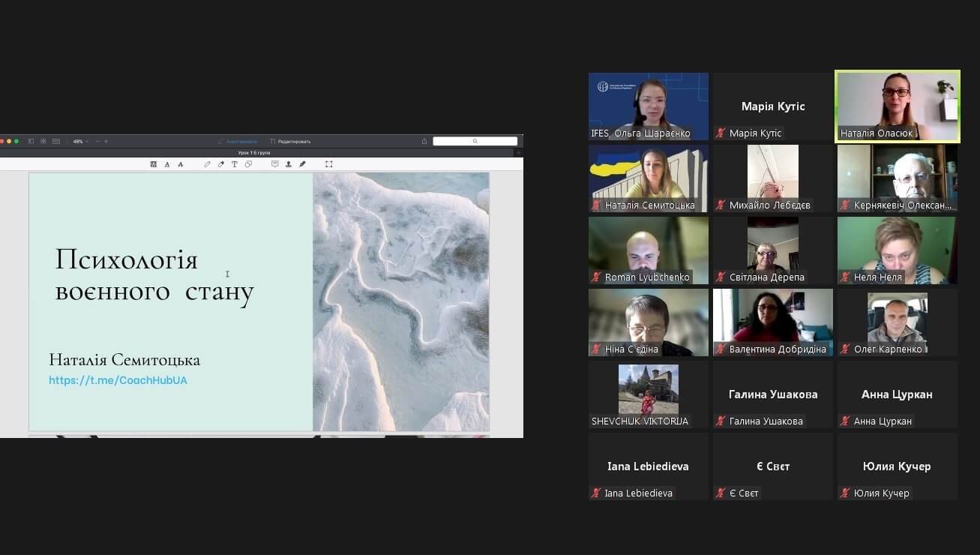
Task: Open the 48% zoom level dropdown
Action: [80, 141]
